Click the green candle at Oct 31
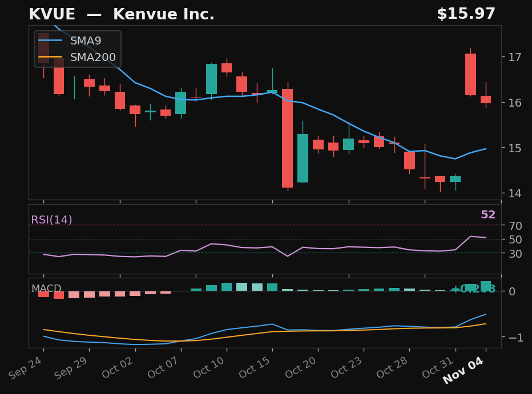The image size is (532, 394). (x=456, y=179)
